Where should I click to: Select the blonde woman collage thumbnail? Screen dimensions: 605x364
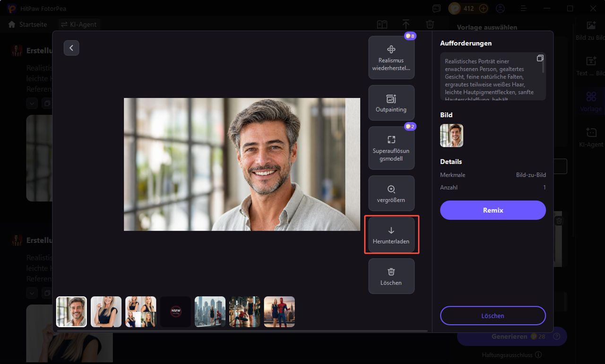point(141,312)
